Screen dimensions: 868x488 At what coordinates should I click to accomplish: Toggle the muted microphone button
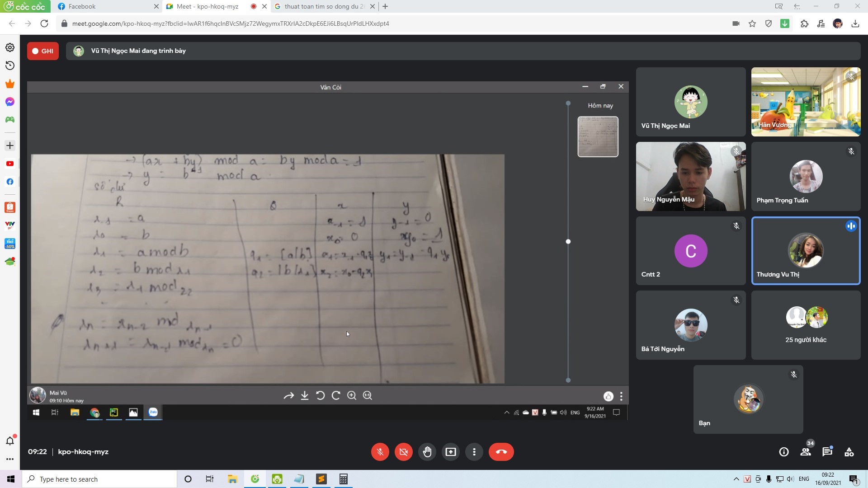[380, 452]
